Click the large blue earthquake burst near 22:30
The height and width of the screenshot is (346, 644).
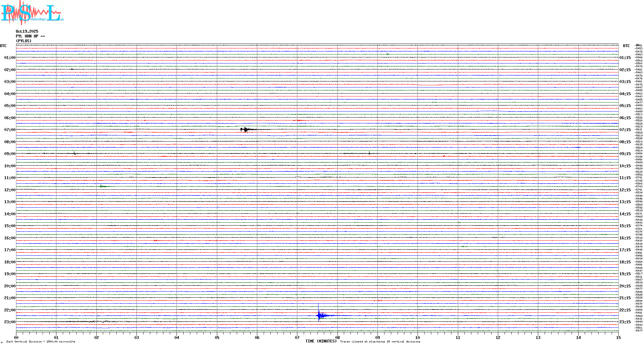click(x=319, y=316)
